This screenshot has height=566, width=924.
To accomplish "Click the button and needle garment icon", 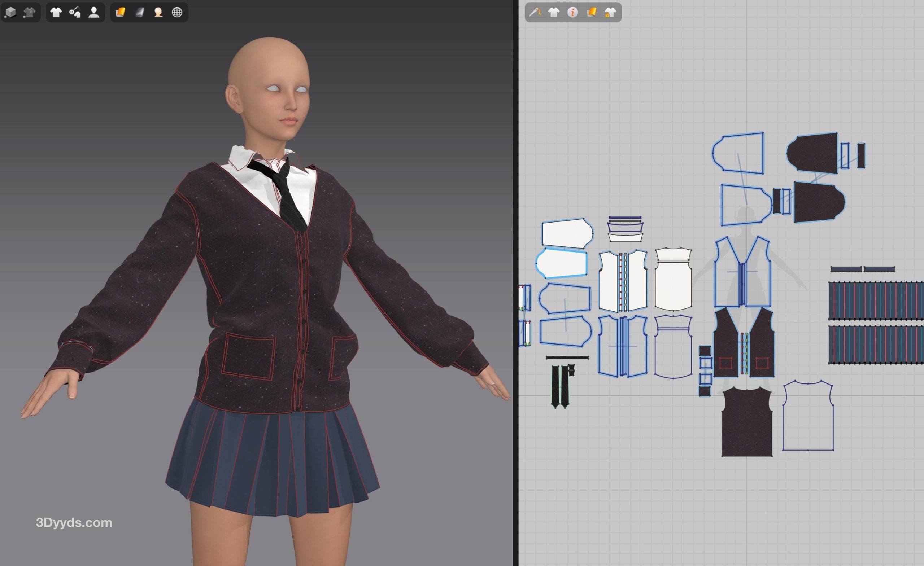I will [x=75, y=12].
